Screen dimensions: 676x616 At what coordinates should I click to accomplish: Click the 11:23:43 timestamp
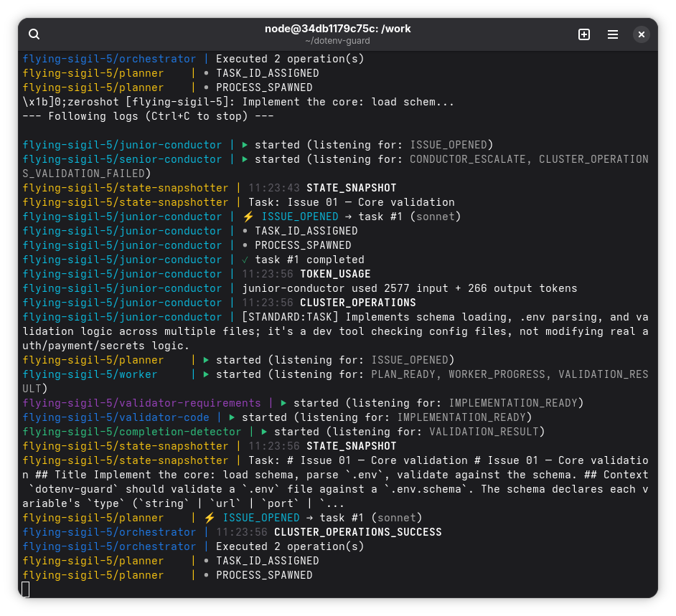273,188
